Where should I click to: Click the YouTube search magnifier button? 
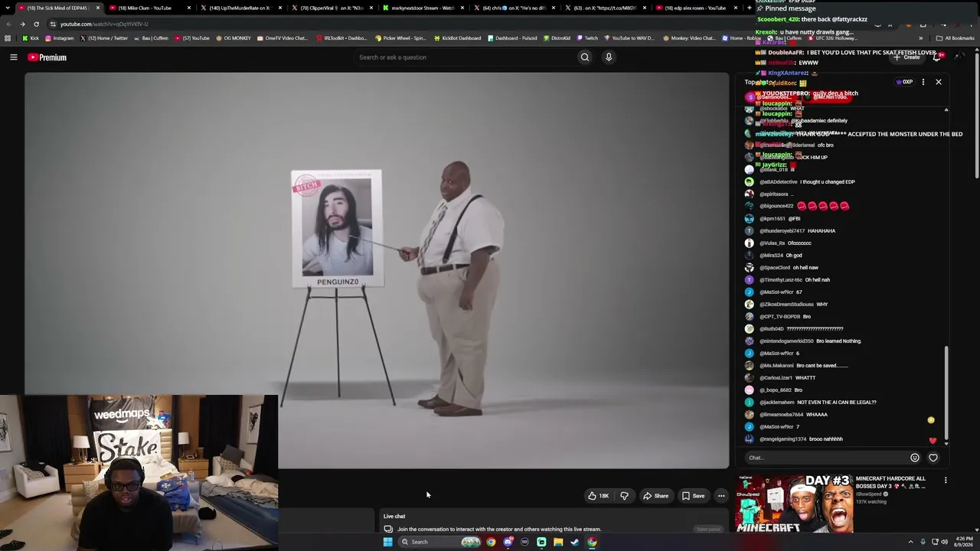585,57
